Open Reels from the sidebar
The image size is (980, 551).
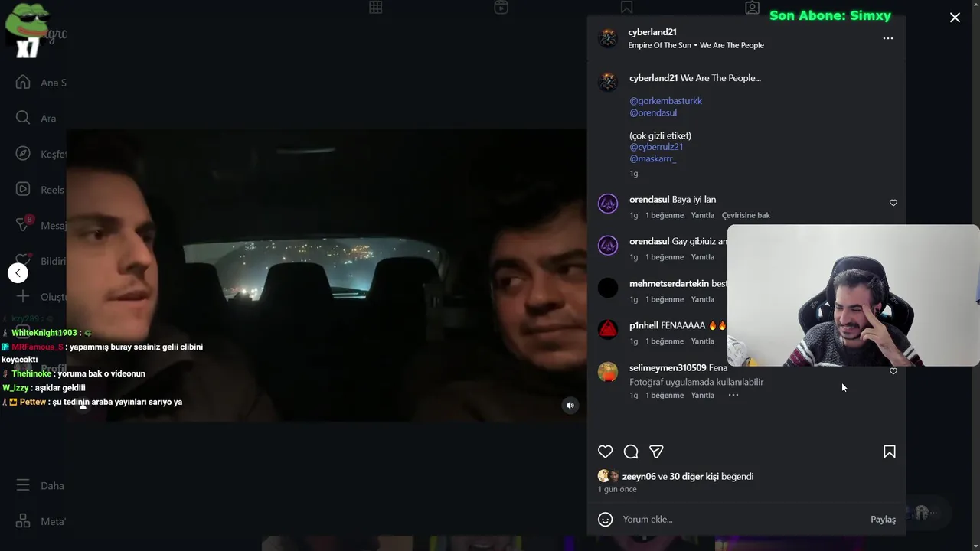23,189
